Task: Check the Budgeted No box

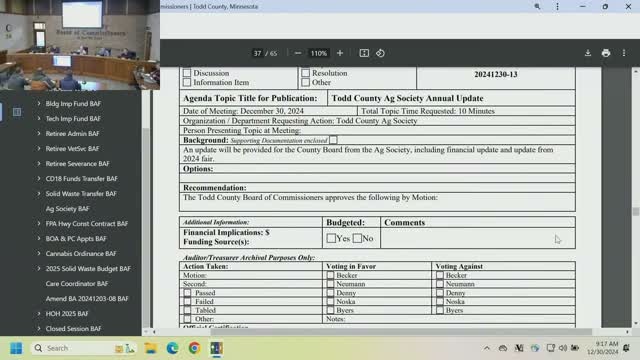Action: pos(357,238)
